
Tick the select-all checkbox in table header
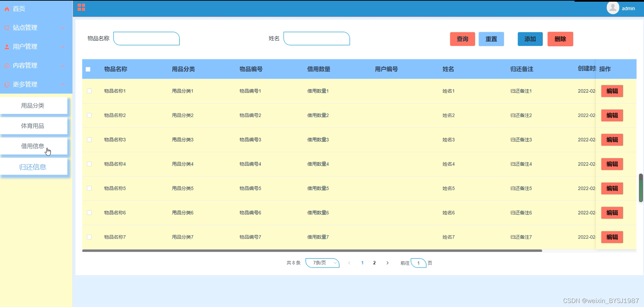coord(88,69)
